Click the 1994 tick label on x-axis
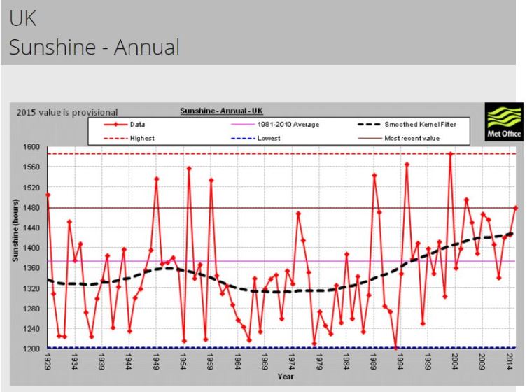The image size is (532, 392). point(400,361)
